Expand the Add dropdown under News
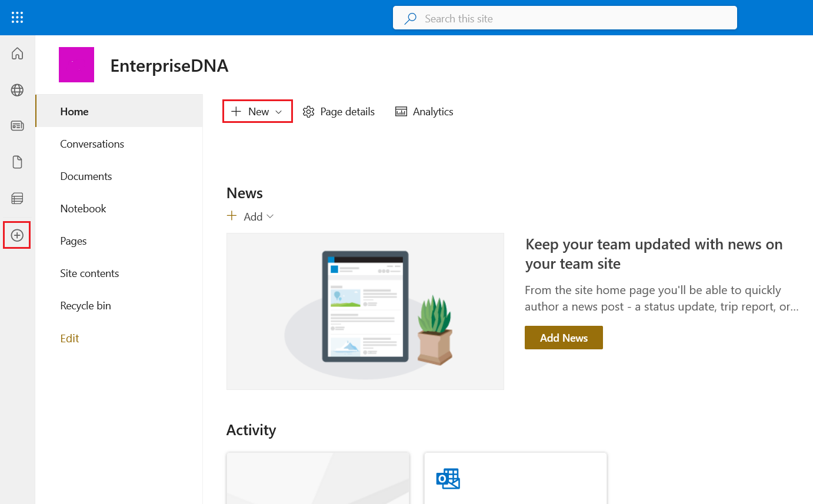 click(x=251, y=216)
